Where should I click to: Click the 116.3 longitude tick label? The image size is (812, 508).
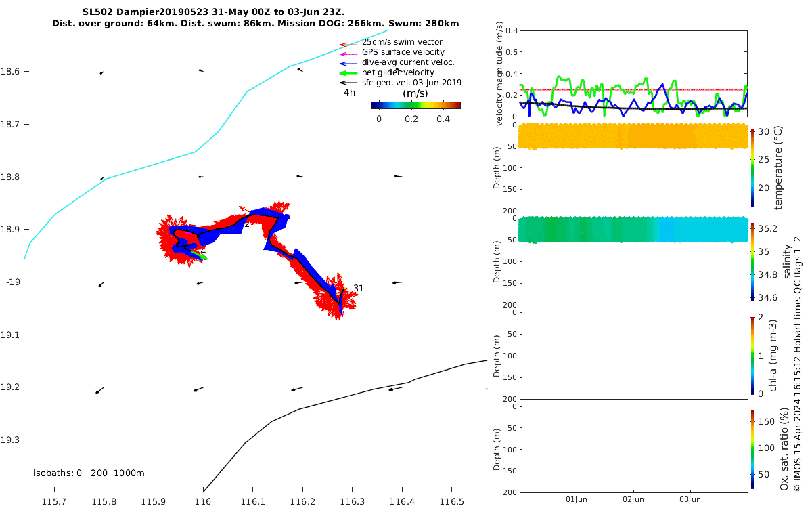[x=352, y=501]
